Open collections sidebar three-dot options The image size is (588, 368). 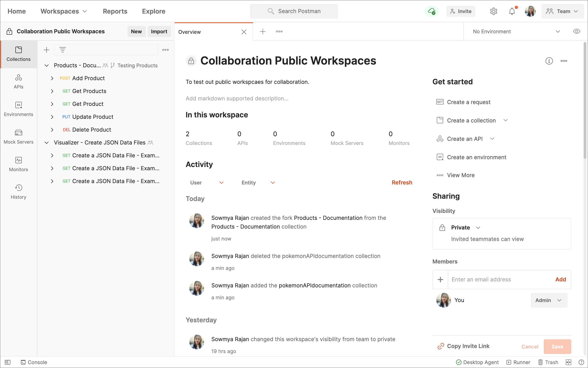pos(165,50)
